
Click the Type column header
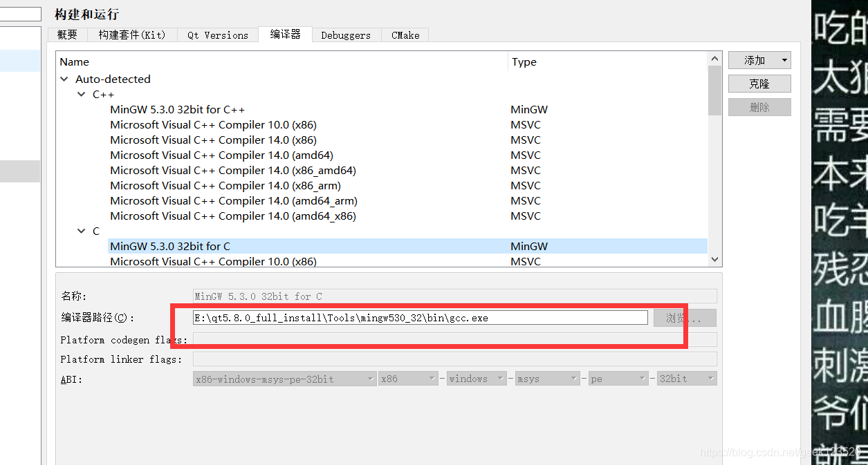click(x=608, y=62)
